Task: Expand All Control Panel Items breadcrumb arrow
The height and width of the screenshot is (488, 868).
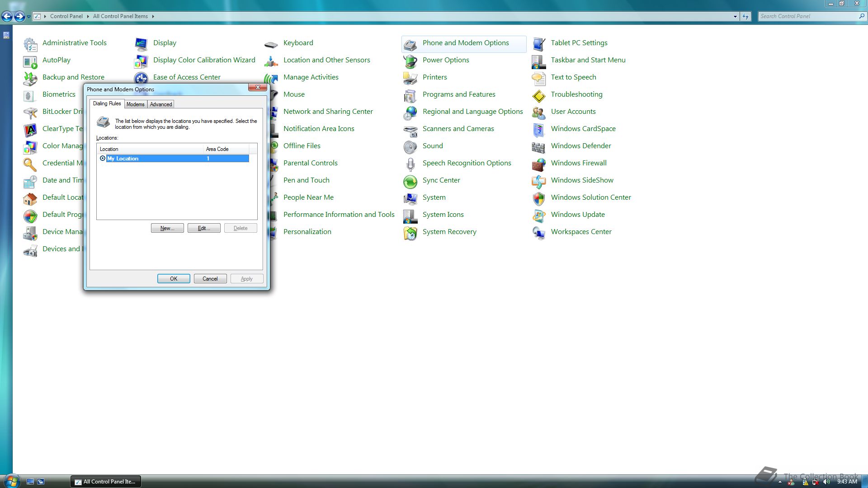Action: (x=153, y=16)
